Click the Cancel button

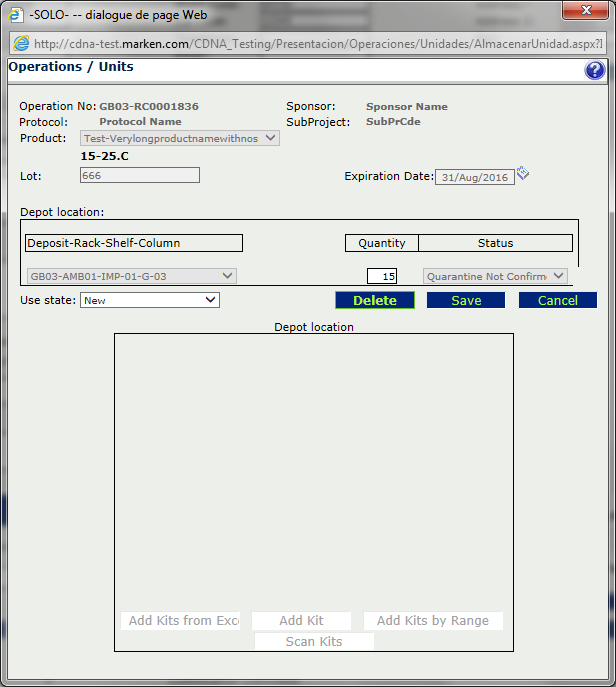click(558, 300)
